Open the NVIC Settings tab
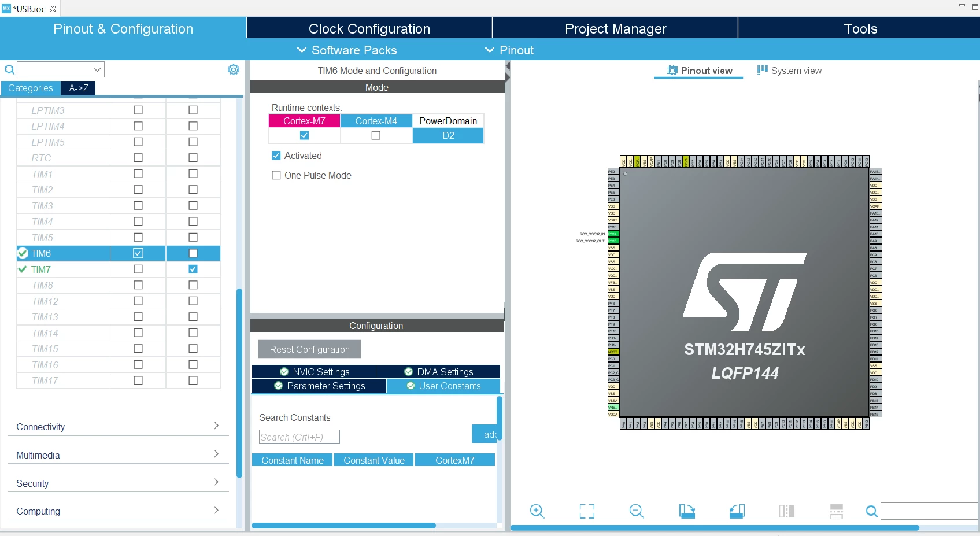980x536 pixels. click(x=315, y=372)
